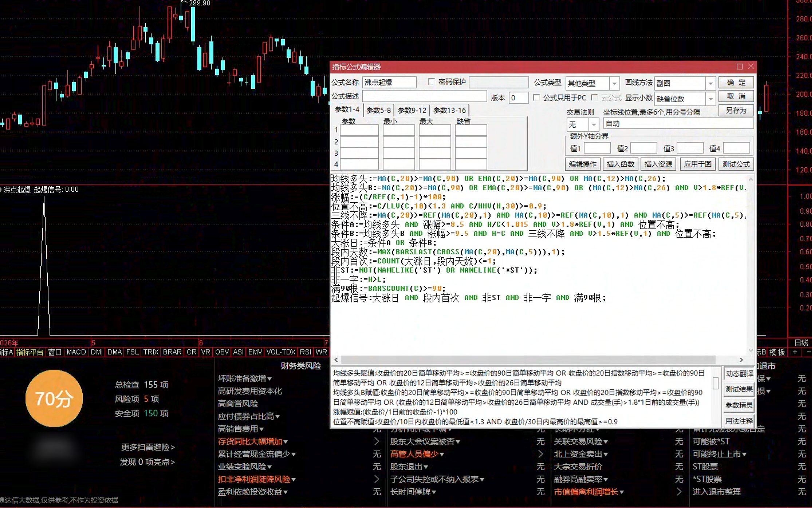The width and height of the screenshot is (812, 508).
Task: Click formula editor horizontal scrollbar
Action: (x=528, y=360)
